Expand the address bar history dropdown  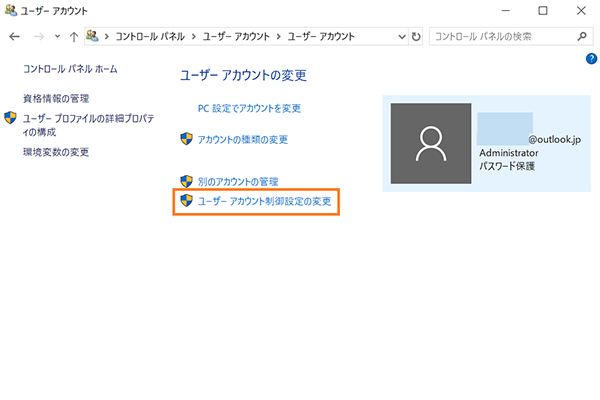tap(402, 37)
